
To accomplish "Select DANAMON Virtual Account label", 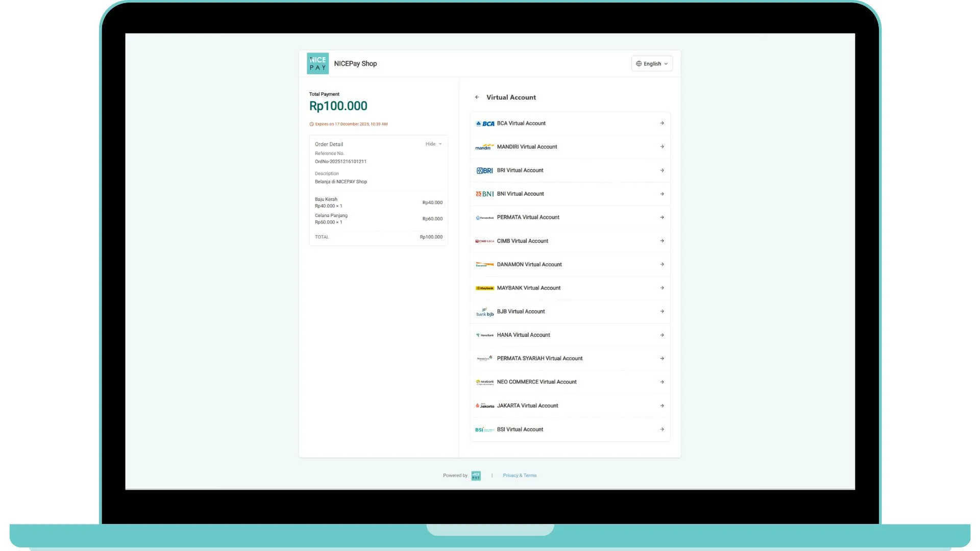I will coord(529,264).
